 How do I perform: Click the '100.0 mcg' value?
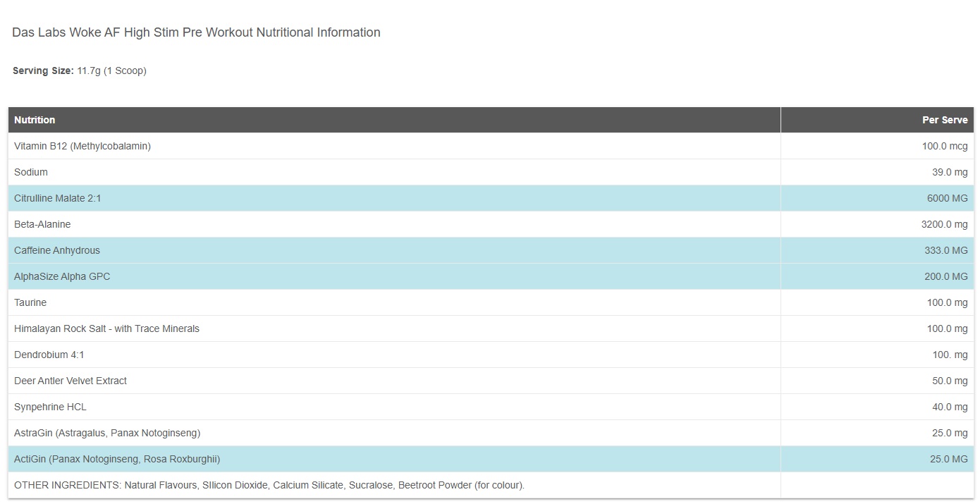(945, 146)
